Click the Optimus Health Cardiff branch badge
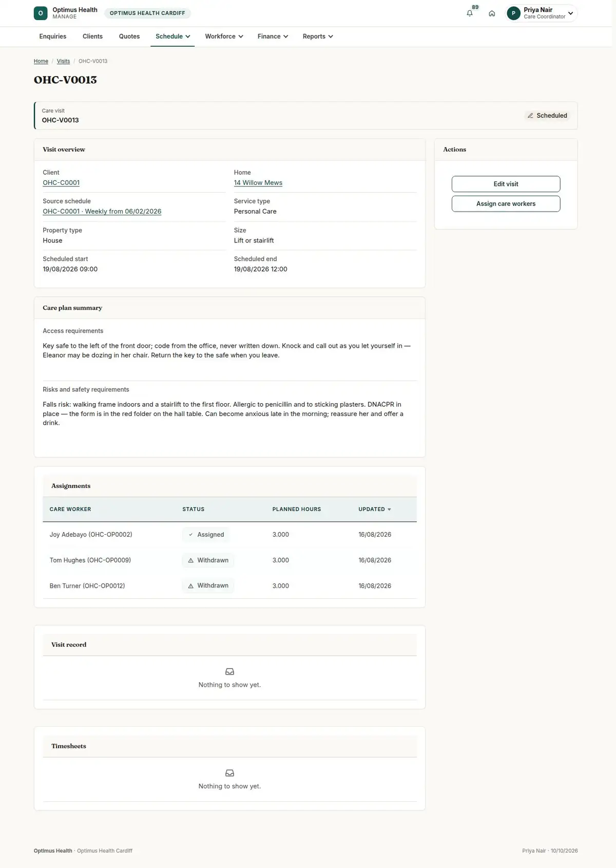 coord(147,13)
